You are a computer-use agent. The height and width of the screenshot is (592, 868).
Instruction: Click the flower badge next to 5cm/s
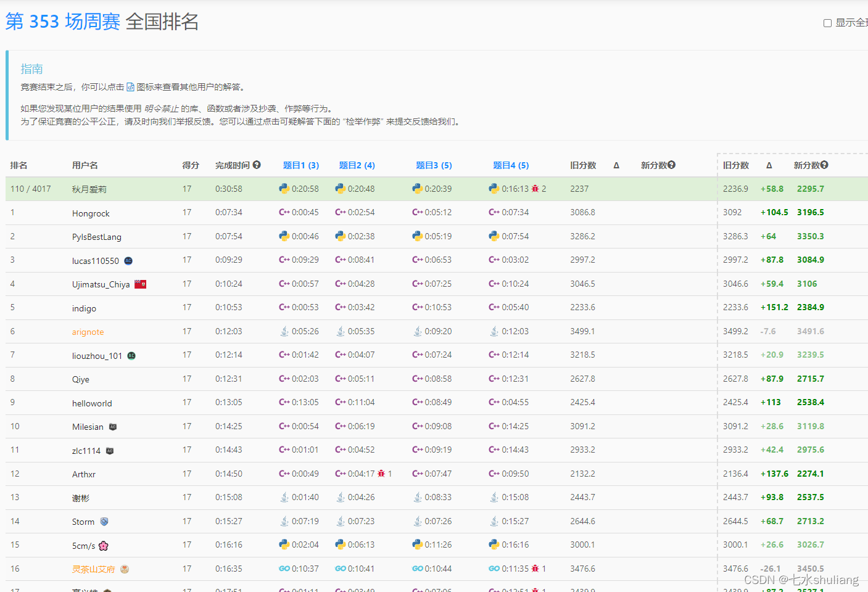(x=104, y=546)
